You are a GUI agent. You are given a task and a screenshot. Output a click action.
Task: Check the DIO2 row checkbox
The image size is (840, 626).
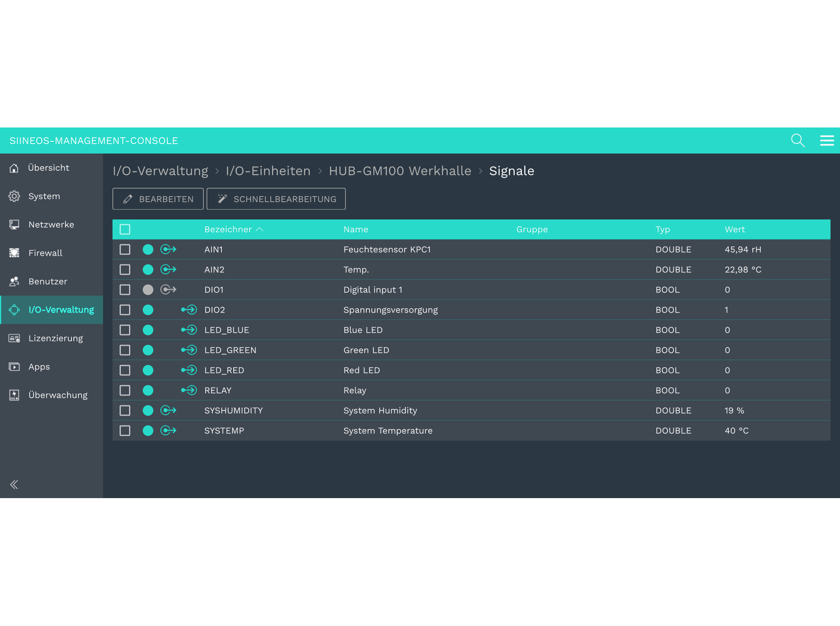point(125,310)
